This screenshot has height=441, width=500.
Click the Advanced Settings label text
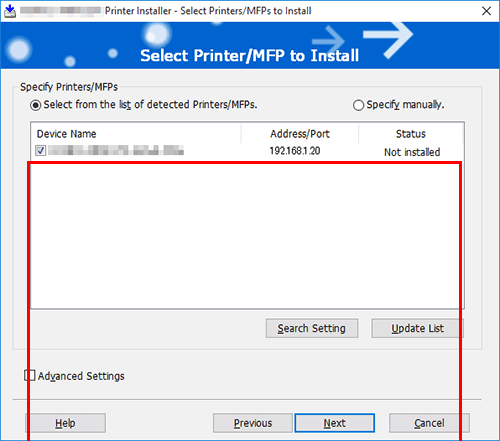click(81, 376)
